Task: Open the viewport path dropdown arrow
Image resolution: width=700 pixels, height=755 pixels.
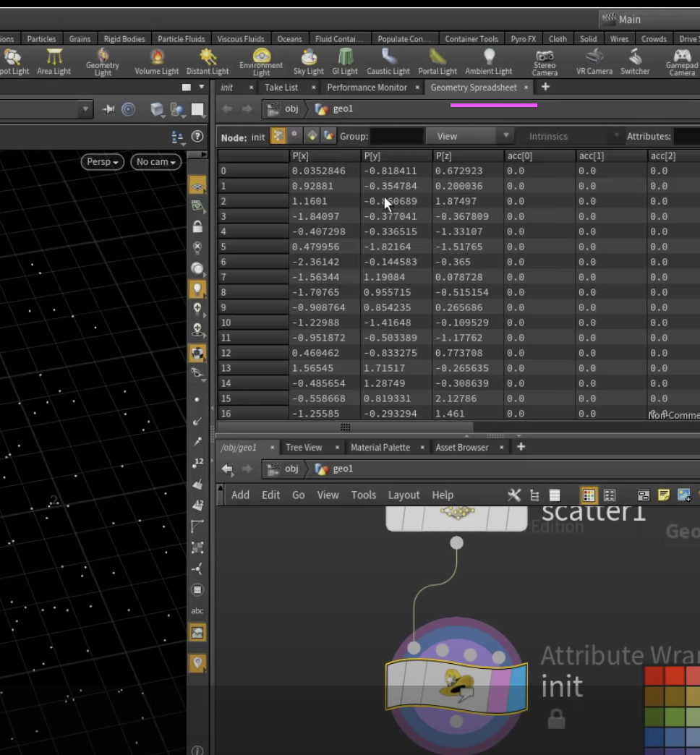Action: [x=85, y=109]
